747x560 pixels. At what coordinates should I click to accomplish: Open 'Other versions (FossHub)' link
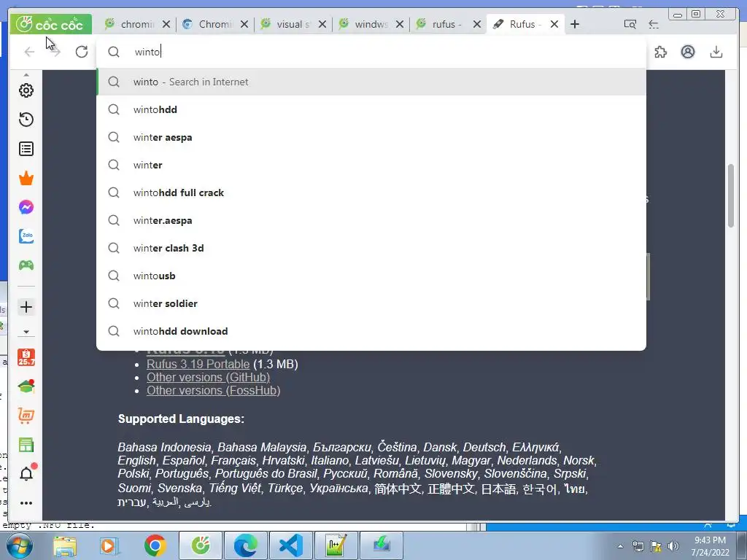coord(214,391)
